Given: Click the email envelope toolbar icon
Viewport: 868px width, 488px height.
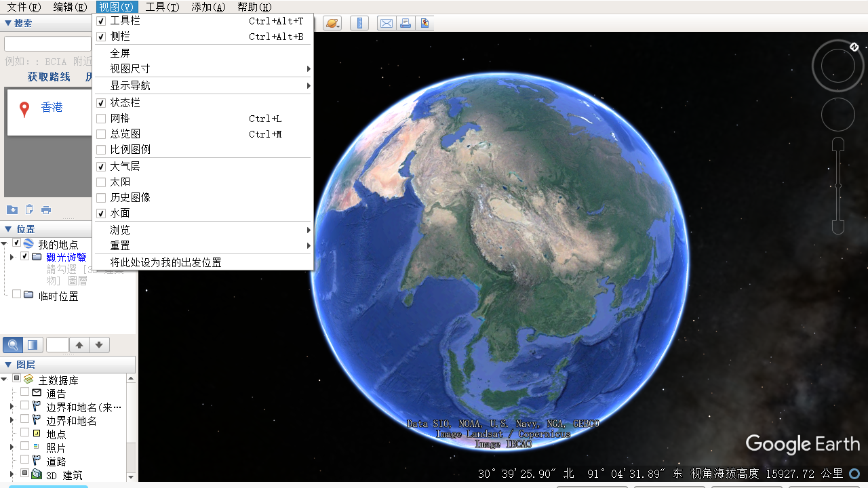Looking at the screenshot, I should tap(386, 23).
